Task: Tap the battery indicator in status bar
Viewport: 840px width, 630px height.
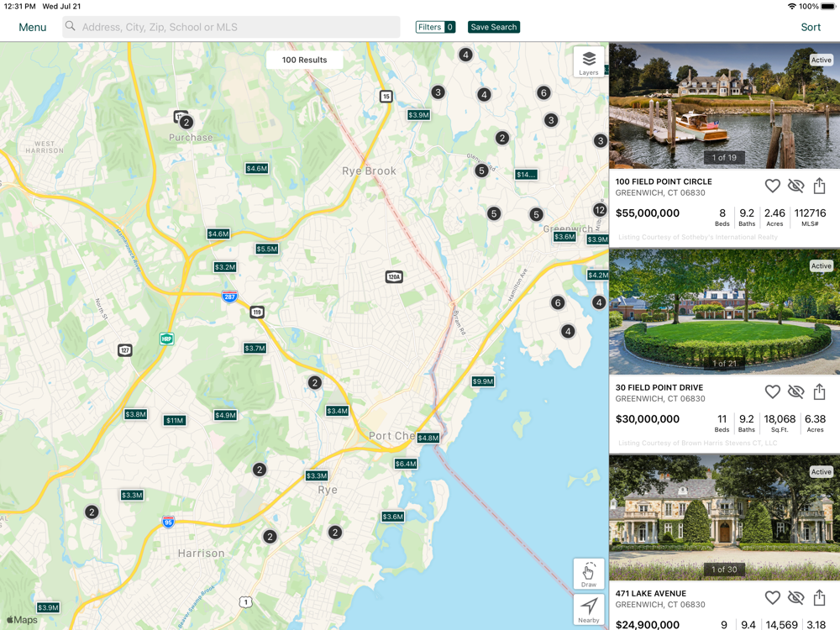Action: (x=828, y=7)
